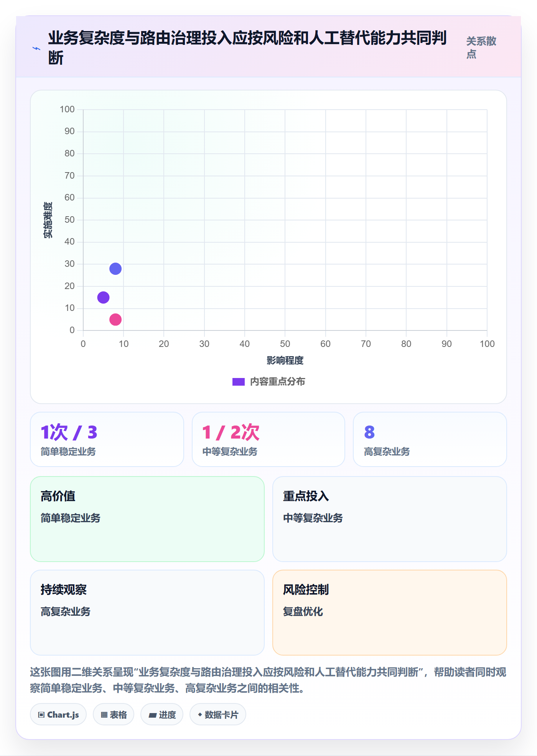This screenshot has height=756, width=537.
Task: Open the 1次 / 3 简单稳定业务 stat card
Action: point(107,439)
